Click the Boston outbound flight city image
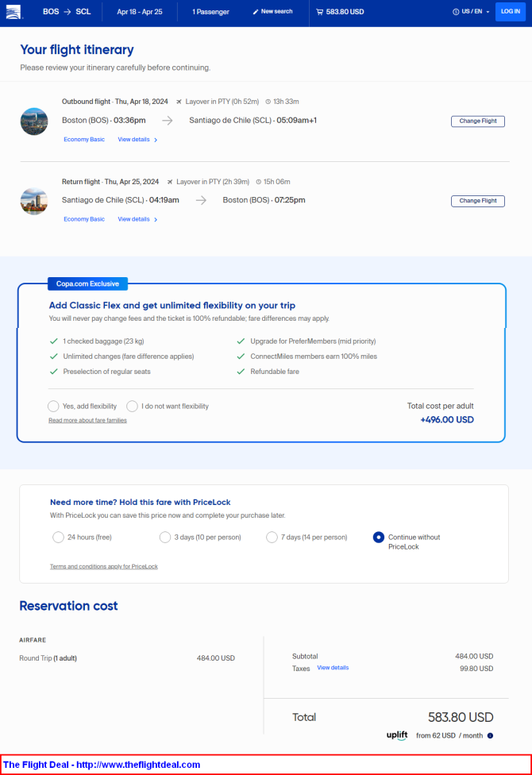The height and width of the screenshot is (775, 532). tap(34, 121)
